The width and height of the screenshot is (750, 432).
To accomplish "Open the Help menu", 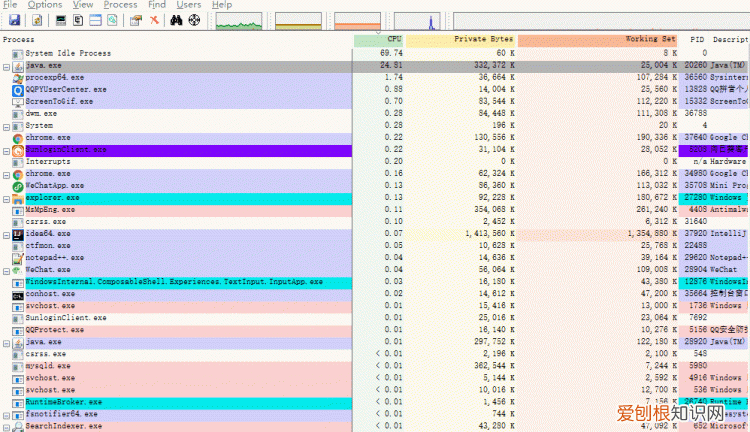I will click(x=222, y=4).
